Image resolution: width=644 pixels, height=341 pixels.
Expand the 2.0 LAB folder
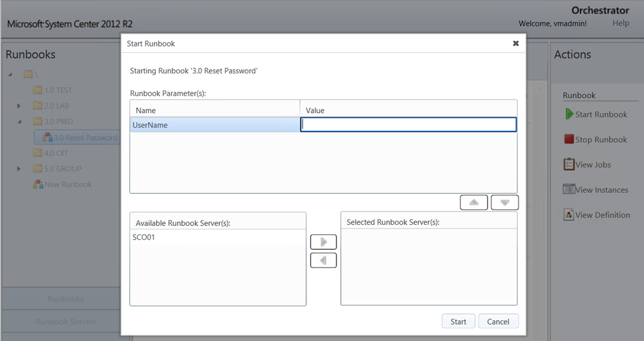[x=19, y=106]
